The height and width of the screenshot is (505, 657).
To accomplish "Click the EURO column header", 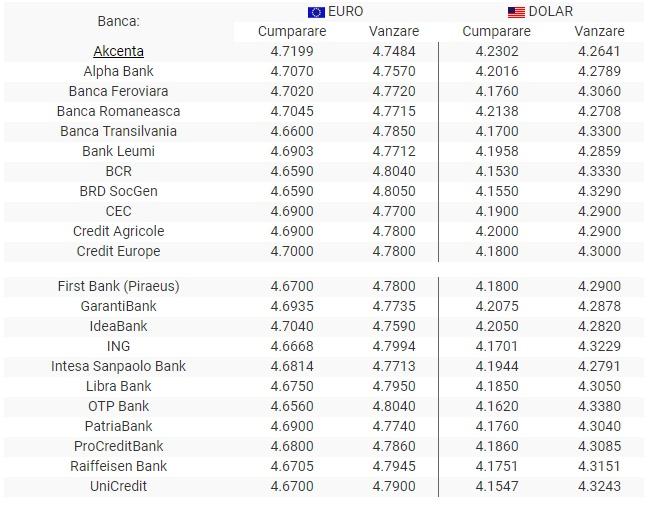I will [345, 12].
